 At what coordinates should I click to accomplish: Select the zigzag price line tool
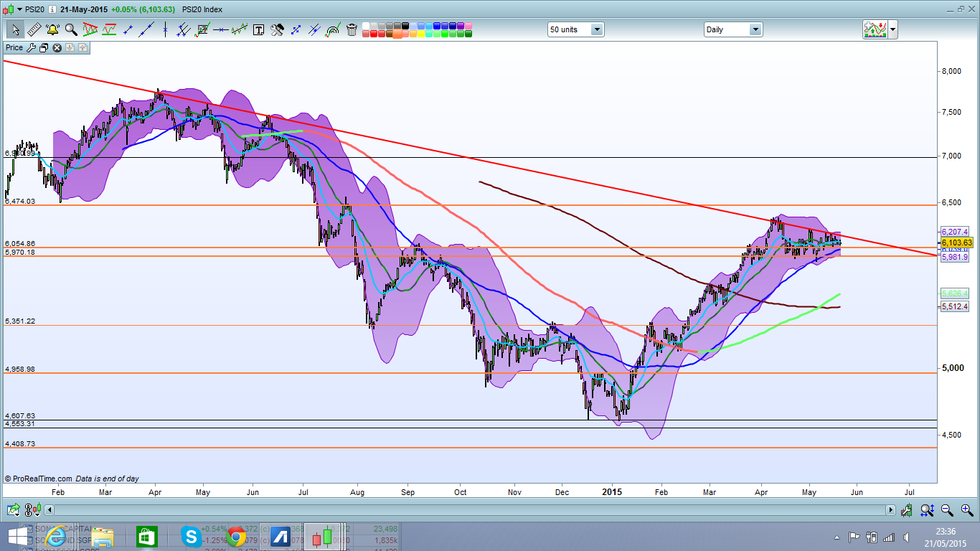tap(240, 29)
